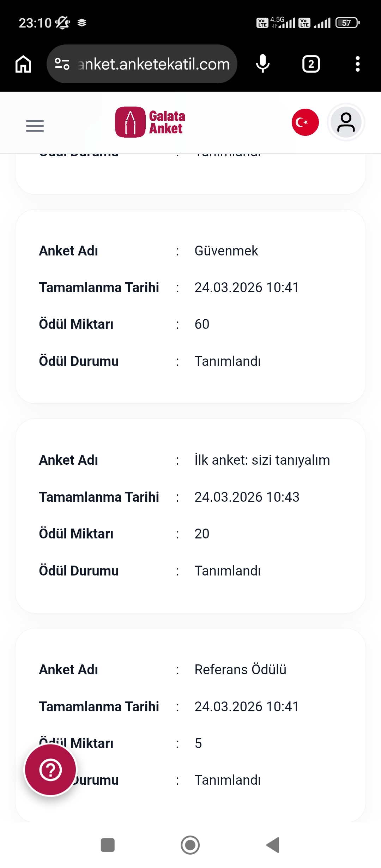This screenshot has width=381, height=868.
Task: Tap the date 24.03.2026 10:43
Action: tap(247, 497)
